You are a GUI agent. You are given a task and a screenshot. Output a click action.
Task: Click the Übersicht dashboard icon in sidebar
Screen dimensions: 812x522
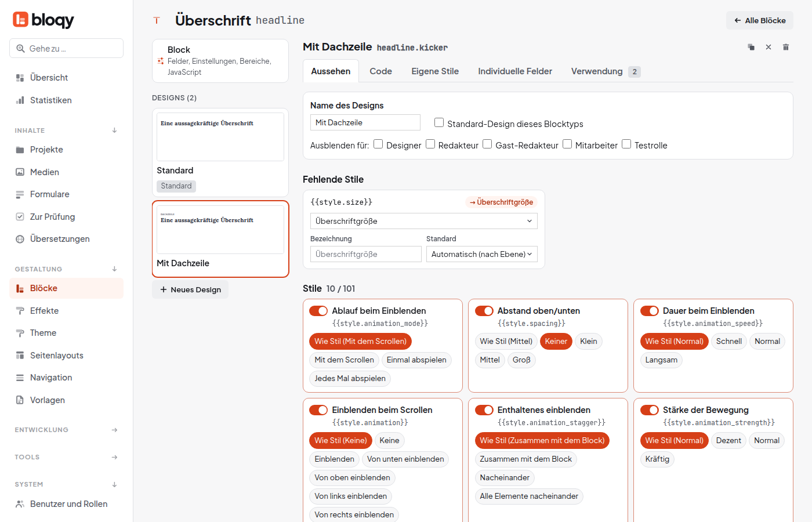20,78
